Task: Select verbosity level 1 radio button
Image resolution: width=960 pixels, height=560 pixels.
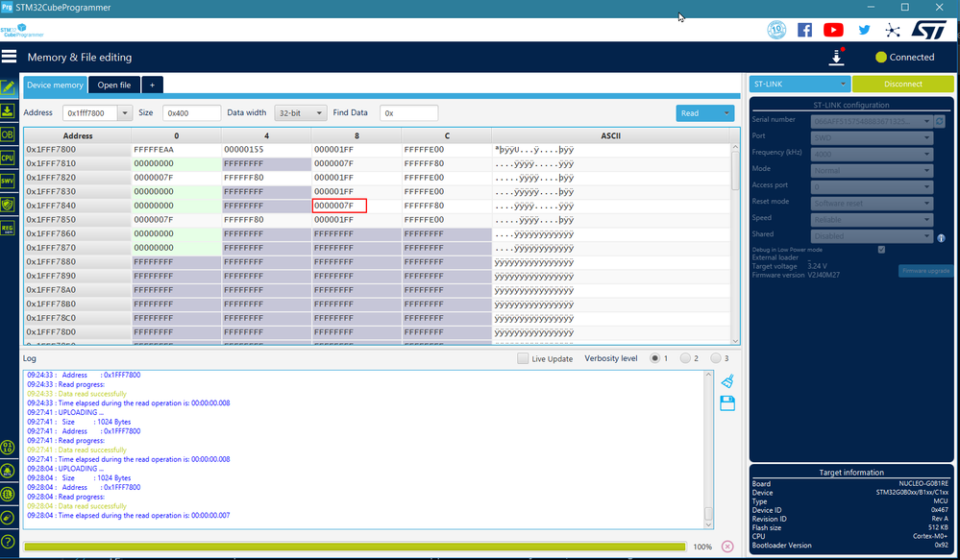Action: tap(654, 358)
